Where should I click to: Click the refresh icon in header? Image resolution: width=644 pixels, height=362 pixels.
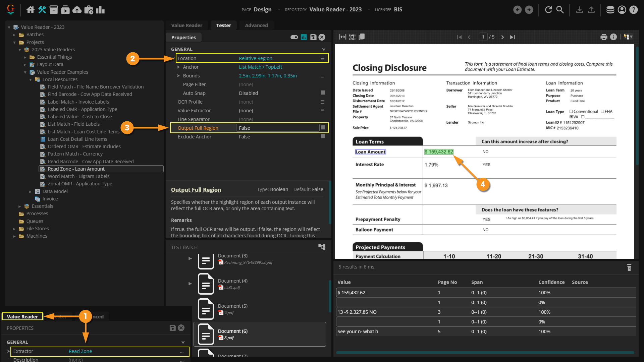548,10
